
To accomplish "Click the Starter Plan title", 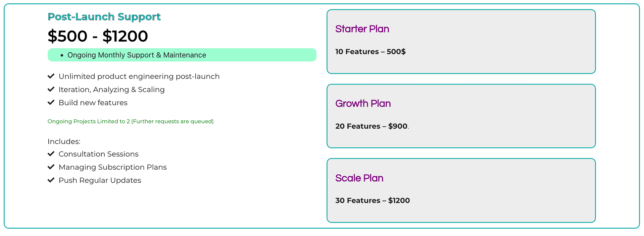I will pyautogui.click(x=362, y=29).
